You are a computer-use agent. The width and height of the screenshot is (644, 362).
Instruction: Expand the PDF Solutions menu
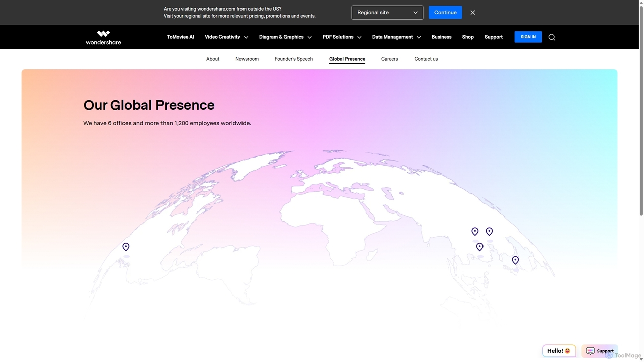[x=342, y=37]
